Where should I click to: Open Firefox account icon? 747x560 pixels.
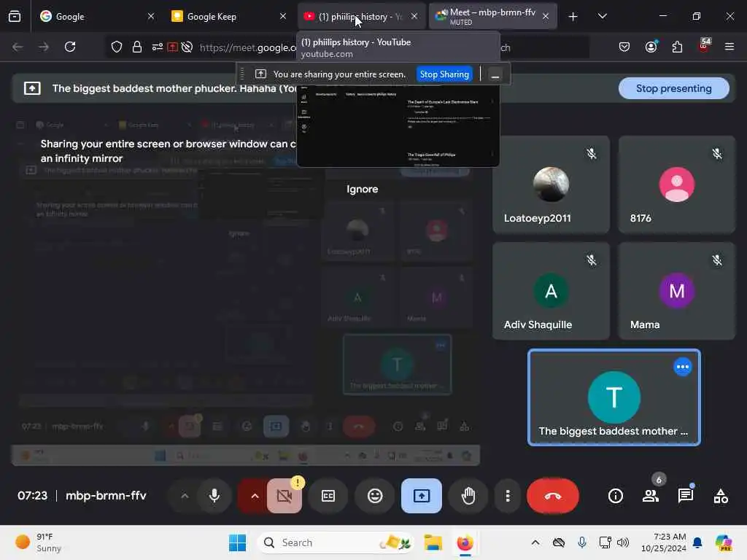click(x=651, y=47)
